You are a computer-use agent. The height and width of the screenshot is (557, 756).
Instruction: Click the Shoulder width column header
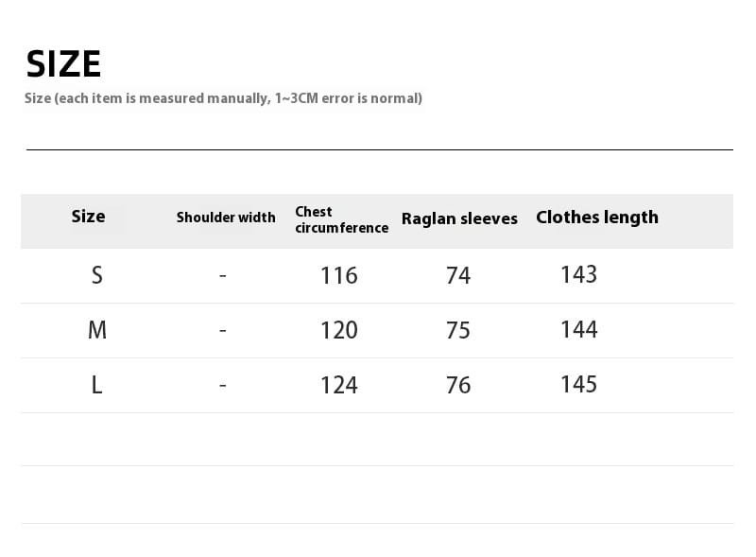226,218
